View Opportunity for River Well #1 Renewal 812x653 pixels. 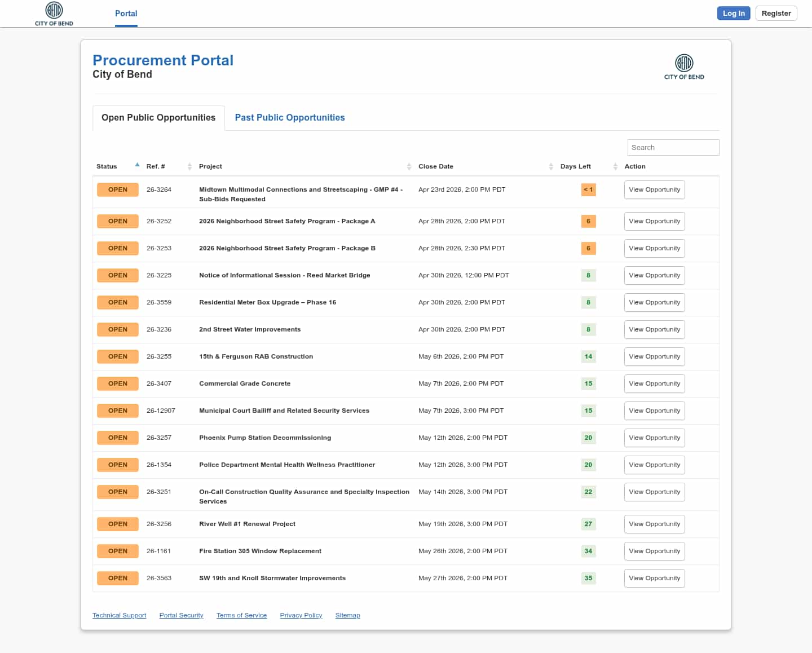pyautogui.click(x=654, y=524)
